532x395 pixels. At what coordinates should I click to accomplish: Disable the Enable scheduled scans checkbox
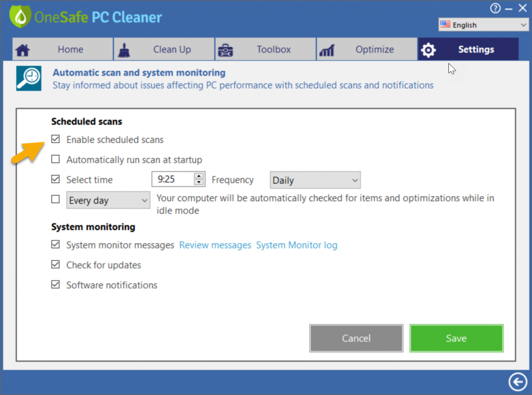[x=55, y=139]
